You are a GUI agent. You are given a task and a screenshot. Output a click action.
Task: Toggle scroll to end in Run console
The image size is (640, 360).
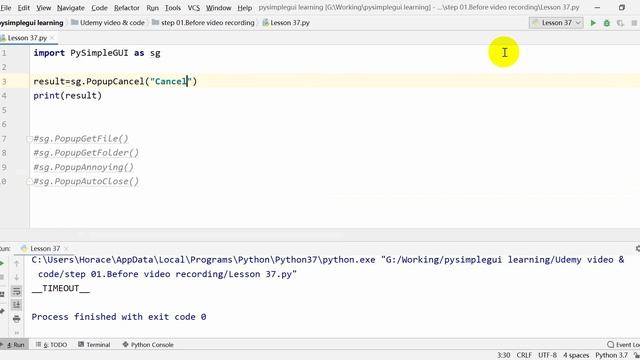tap(16, 305)
